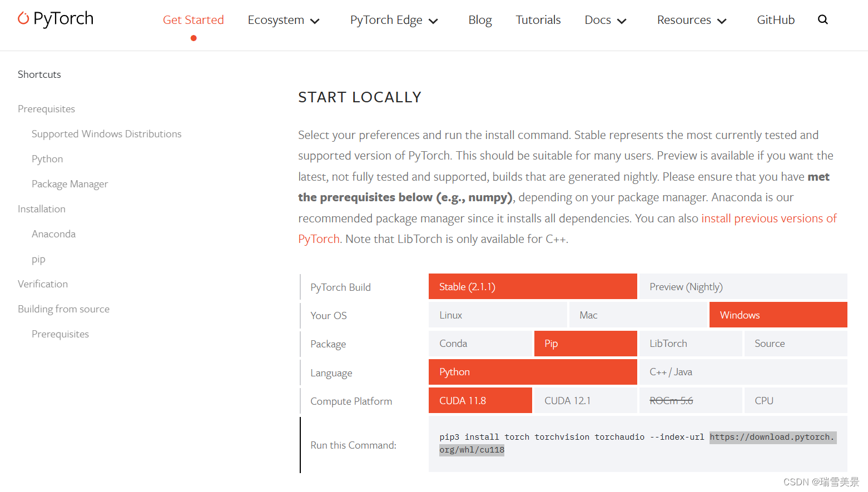This screenshot has width=868, height=492.
Task: Choose Linux as your OS
Action: (498, 315)
